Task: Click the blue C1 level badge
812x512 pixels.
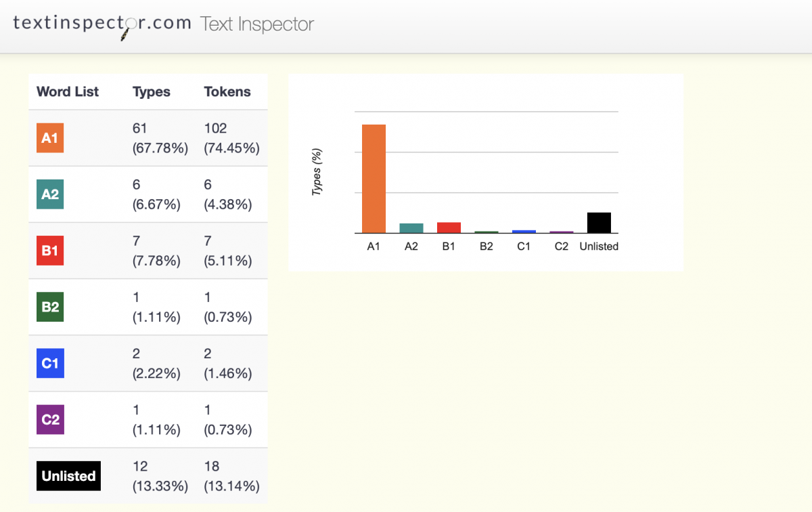Action: (50, 363)
